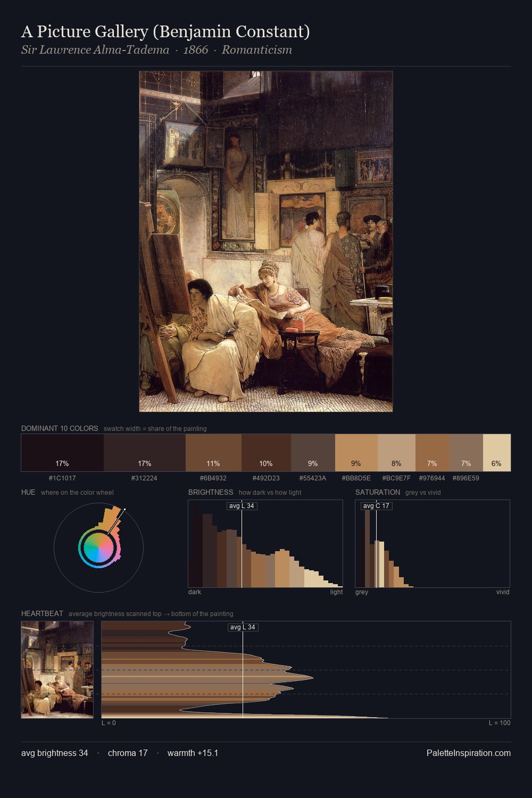Click the hex code text #BC9E7F
This screenshot has width=532, height=798.
(x=396, y=478)
